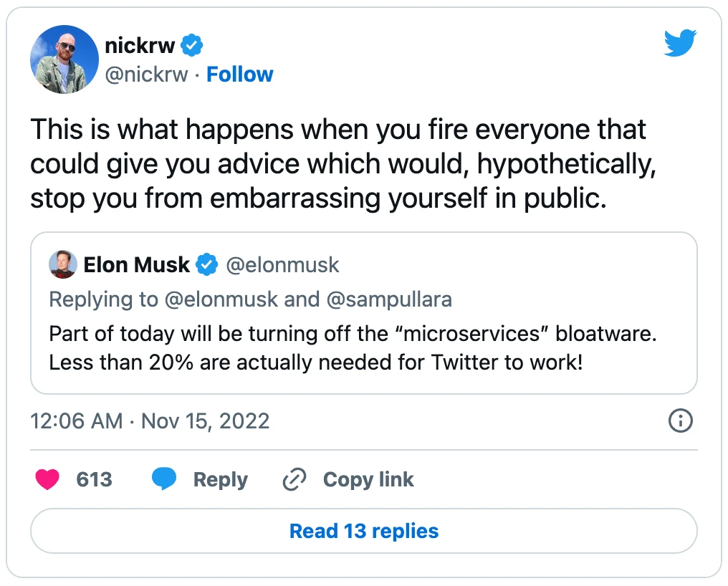Follow the nickrw account
Screen dimensions: 728x586
click(239, 75)
